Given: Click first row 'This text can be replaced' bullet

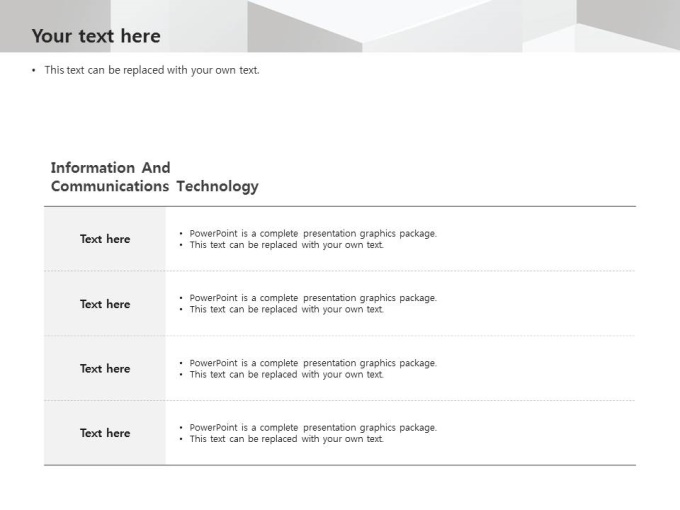Looking at the screenshot, I should point(286,245).
